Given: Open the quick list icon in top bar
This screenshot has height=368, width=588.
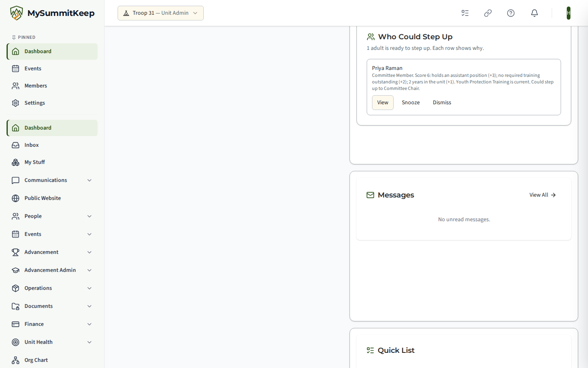Looking at the screenshot, I should (465, 13).
